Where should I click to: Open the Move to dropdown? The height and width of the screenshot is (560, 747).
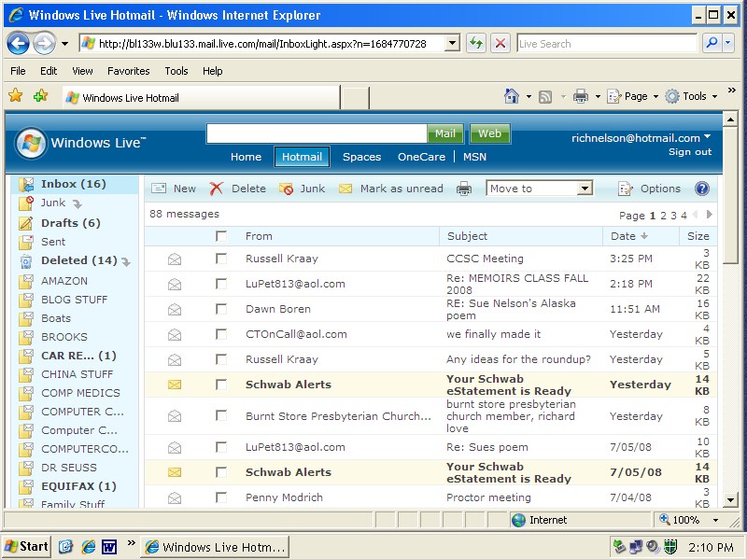[539, 188]
